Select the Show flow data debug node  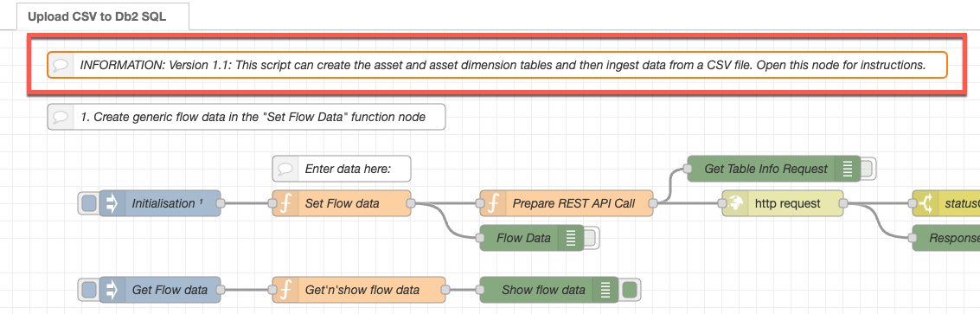[x=548, y=290]
